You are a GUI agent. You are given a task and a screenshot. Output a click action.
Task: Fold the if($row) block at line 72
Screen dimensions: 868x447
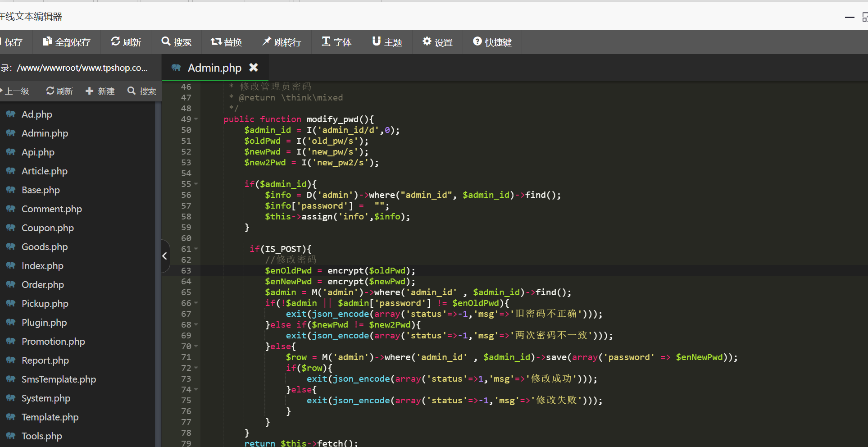tap(196, 368)
